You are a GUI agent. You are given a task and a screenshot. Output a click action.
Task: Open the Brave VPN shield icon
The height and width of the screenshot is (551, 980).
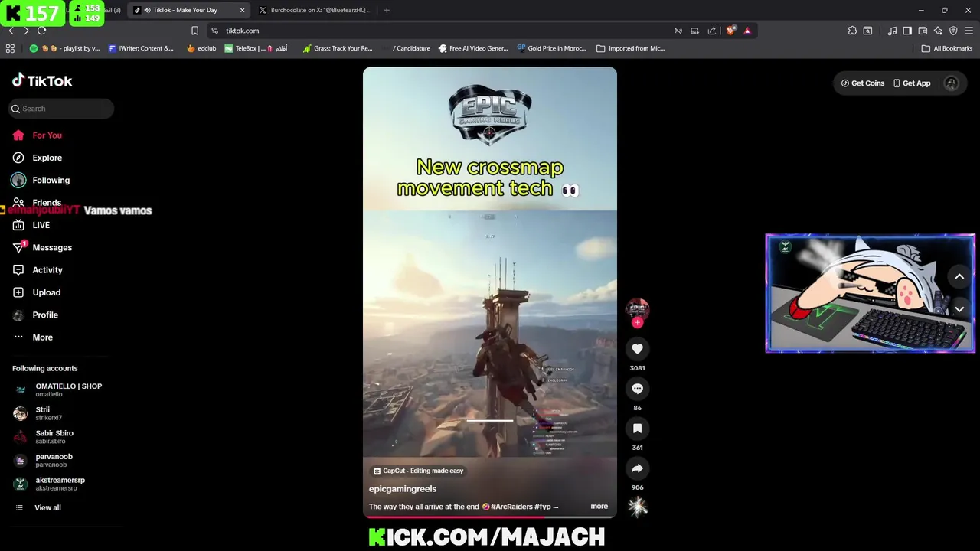953,31
